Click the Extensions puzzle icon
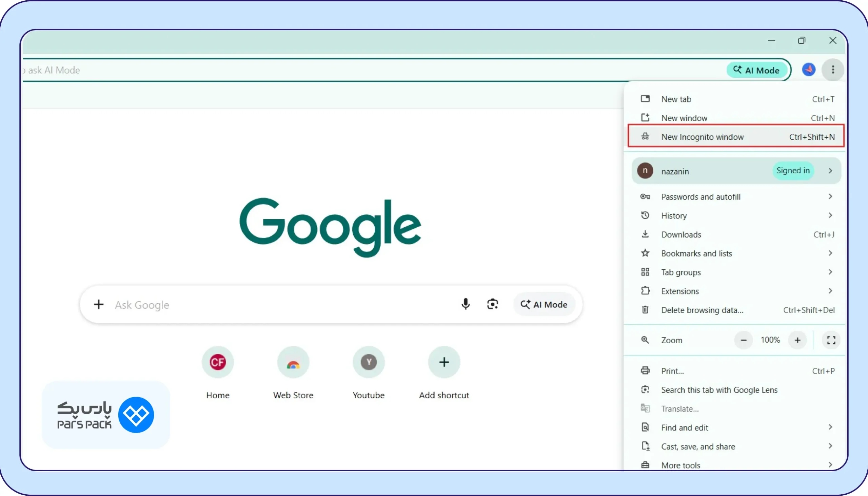 [x=645, y=291]
